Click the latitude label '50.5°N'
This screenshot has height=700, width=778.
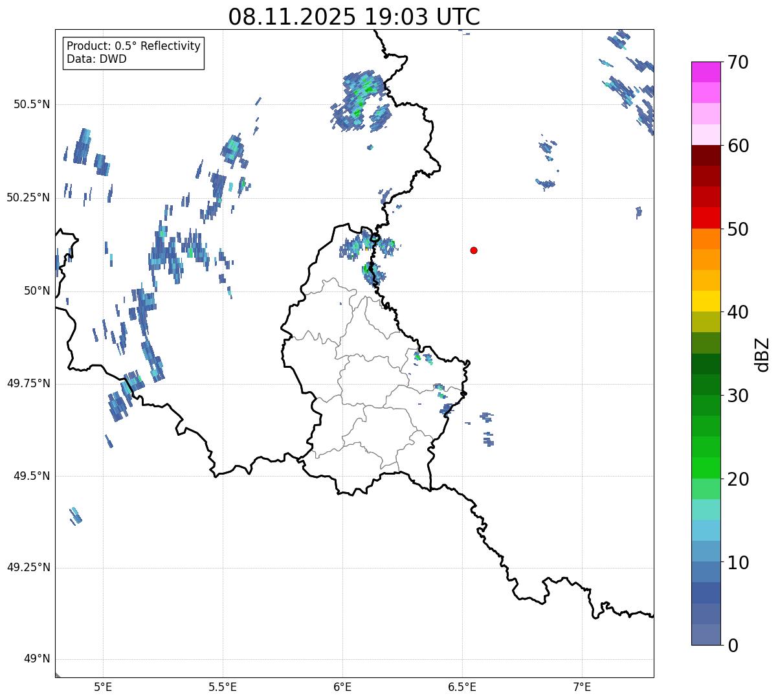coord(32,104)
